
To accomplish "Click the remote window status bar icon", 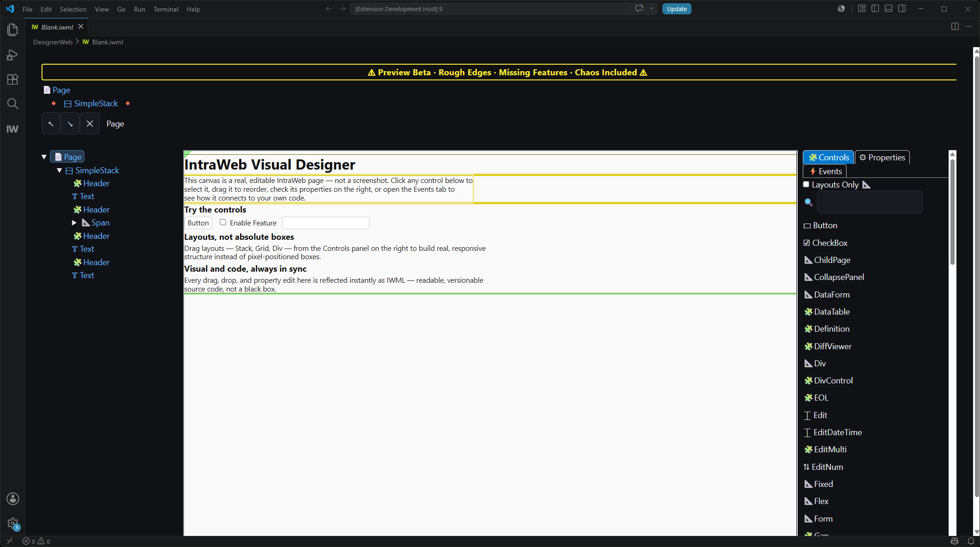I will click(x=10, y=541).
